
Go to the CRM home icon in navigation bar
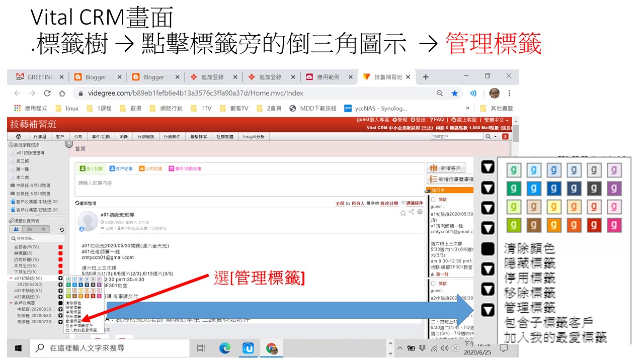pyautogui.click(x=18, y=136)
